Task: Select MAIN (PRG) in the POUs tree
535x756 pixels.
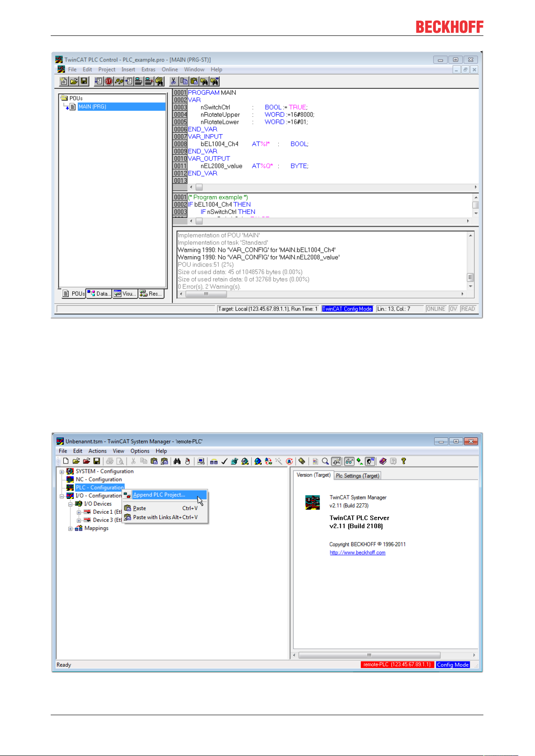Action: (x=92, y=107)
